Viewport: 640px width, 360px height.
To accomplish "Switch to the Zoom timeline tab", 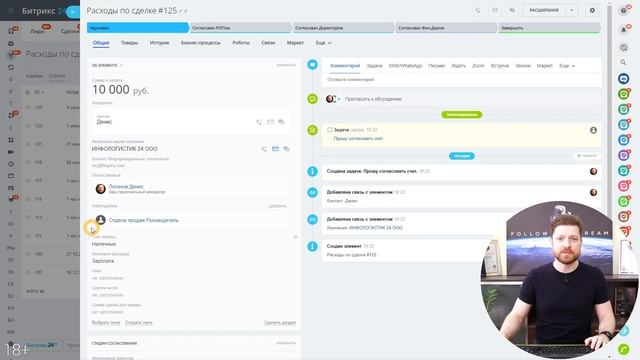I will pyautogui.click(x=478, y=66).
